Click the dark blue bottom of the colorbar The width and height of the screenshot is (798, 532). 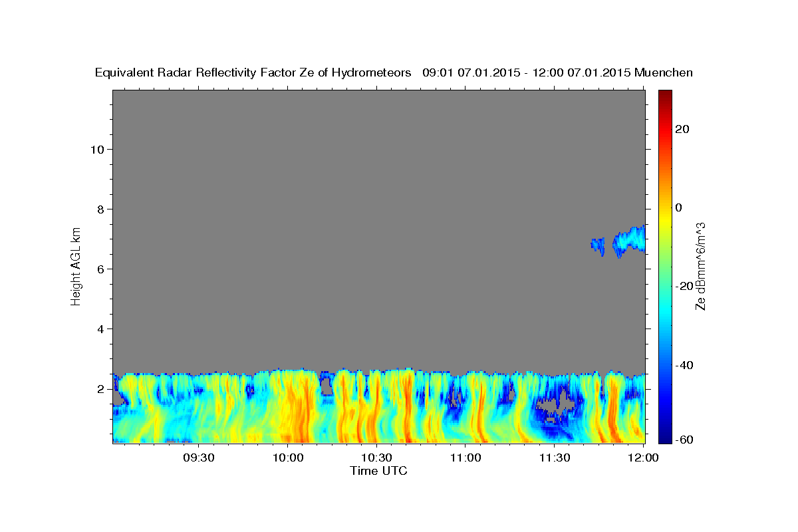point(664,439)
